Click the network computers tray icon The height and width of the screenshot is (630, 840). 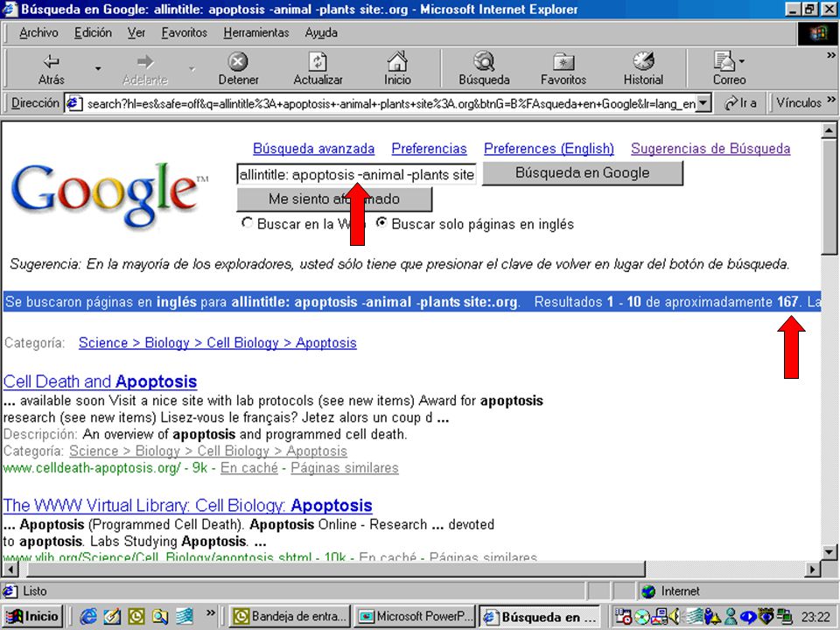pos(786,617)
